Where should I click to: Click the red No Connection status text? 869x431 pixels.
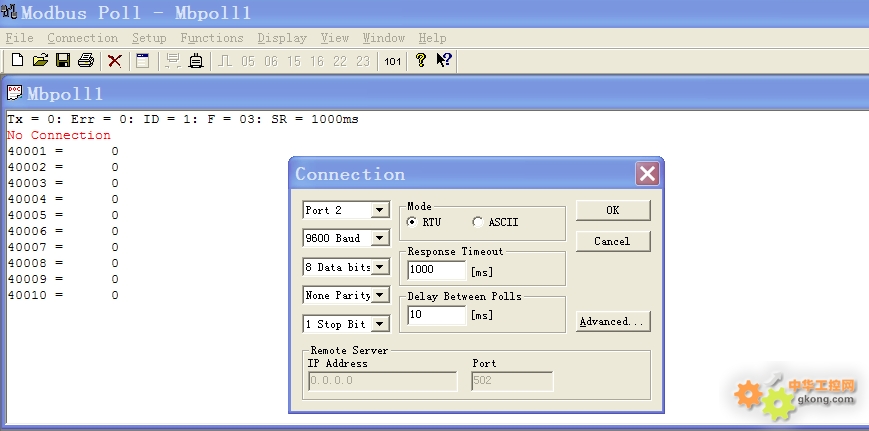tap(59, 135)
